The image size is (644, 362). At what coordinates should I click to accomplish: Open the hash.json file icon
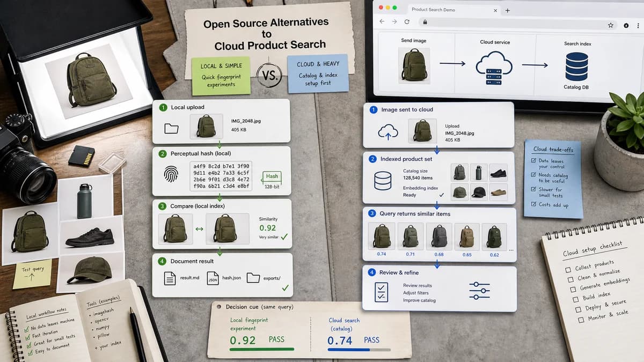(x=212, y=278)
